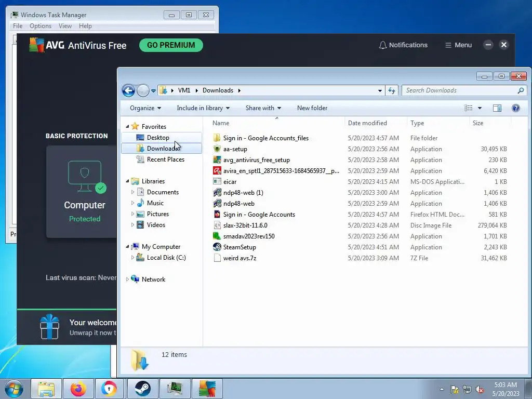Sort by the Type column header

(438, 123)
